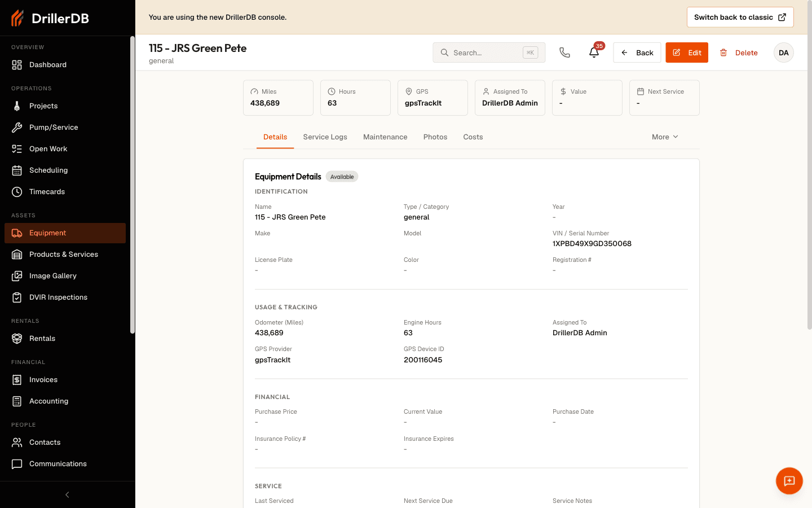Click the Assigned To DrillerDB Admin card

(510, 98)
